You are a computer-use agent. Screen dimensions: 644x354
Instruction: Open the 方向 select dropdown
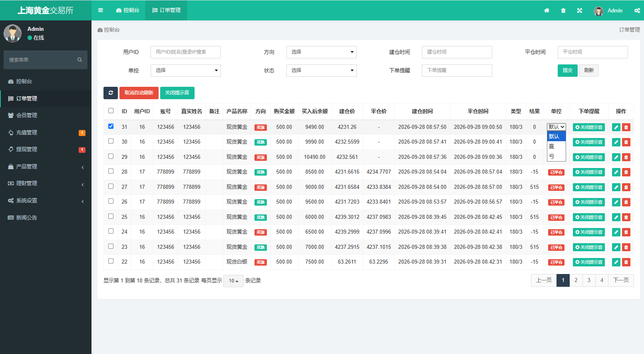(321, 52)
